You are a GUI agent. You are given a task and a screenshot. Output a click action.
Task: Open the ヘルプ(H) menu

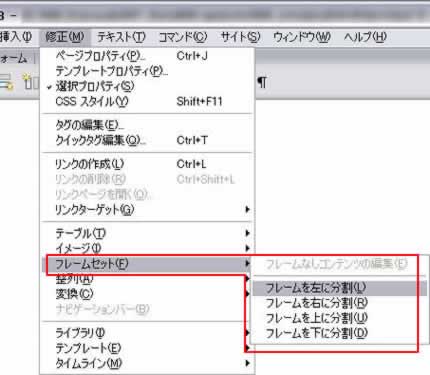pyautogui.click(x=365, y=37)
